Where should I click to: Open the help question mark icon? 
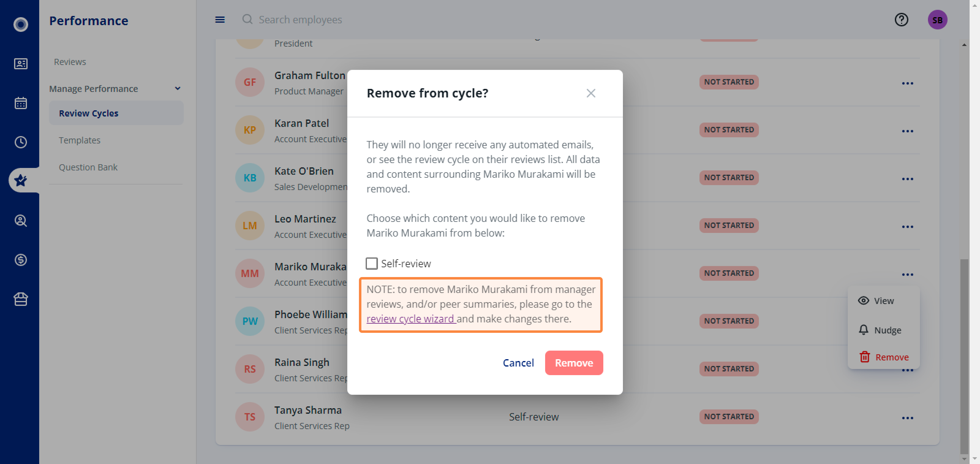901,19
